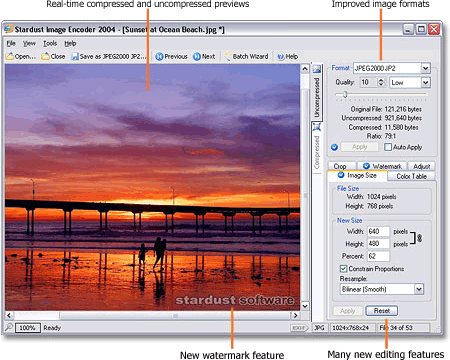Enable the Auto Apply checkbox
The height and width of the screenshot is (360, 450).
pos(388,147)
